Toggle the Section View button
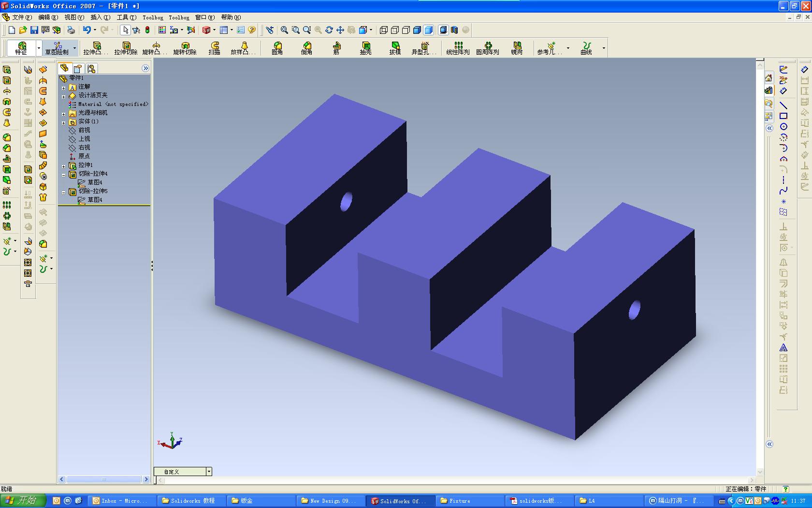The width and height of the screenshot is (812, 508). point(454,30)
